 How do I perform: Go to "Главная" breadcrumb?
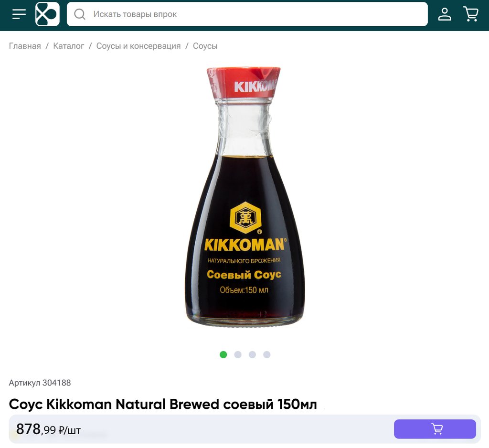[x=25, y=46]
